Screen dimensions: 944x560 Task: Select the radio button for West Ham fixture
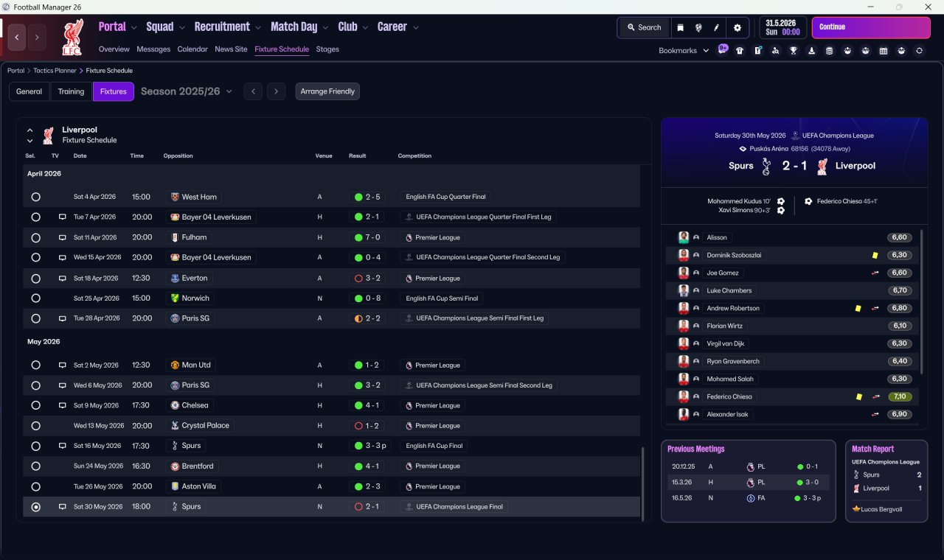point(35,197)
